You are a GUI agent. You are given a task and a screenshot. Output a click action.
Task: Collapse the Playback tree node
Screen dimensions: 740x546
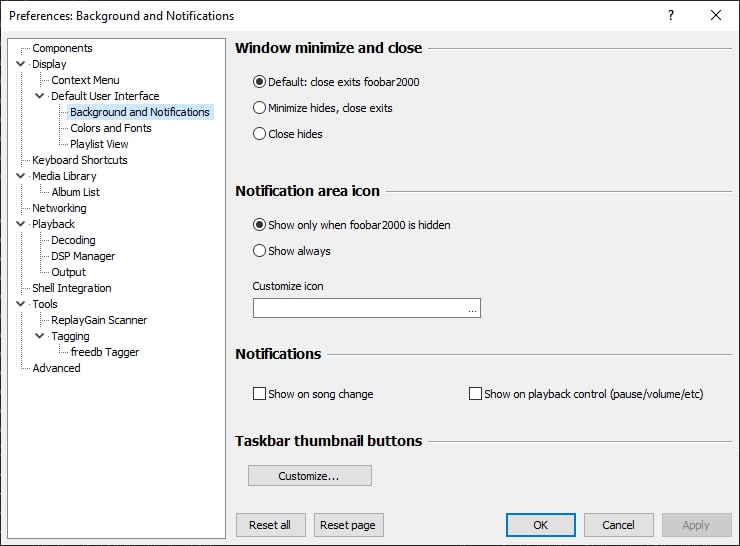20,224
